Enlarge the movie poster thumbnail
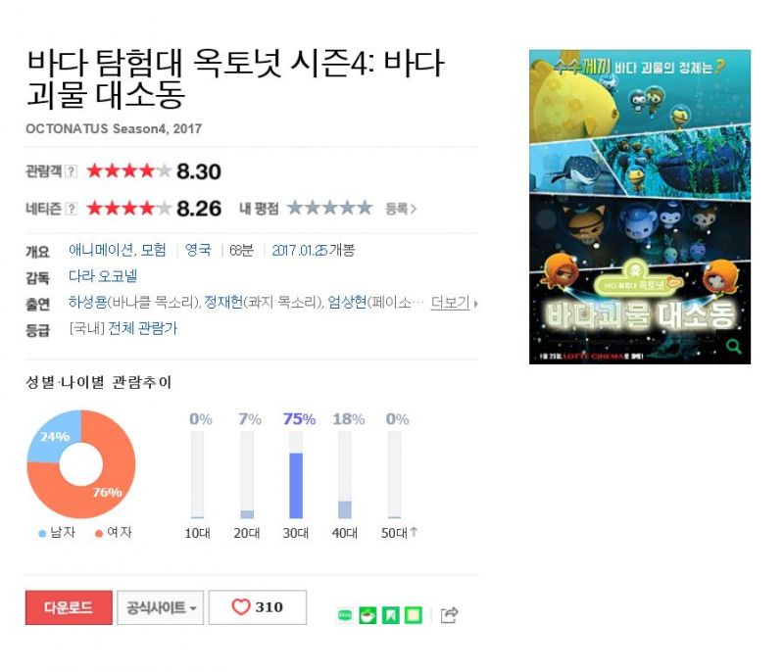 click(x=640, y=207)
